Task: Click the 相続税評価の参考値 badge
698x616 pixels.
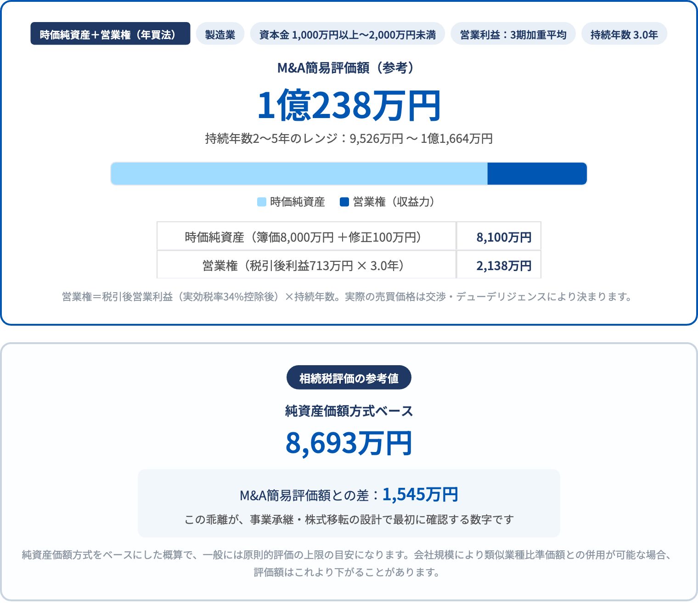Action: tap(349, 378)
